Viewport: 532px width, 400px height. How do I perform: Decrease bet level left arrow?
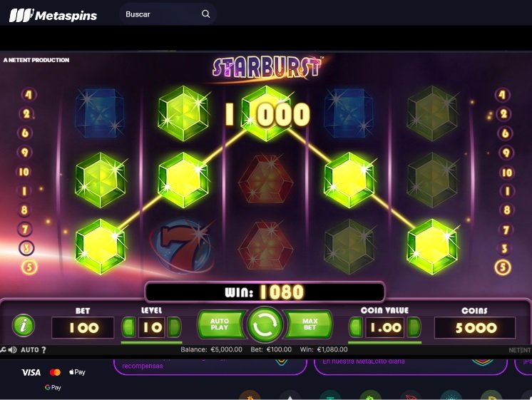pyautogui.click(x=129, y=327)
